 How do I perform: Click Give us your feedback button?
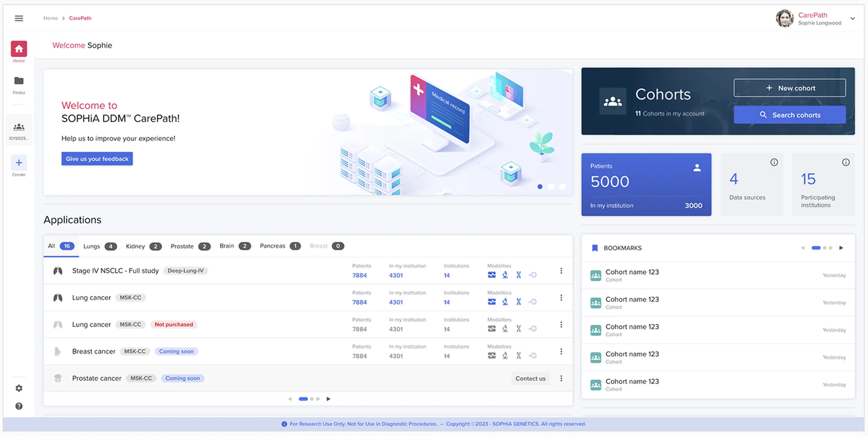tap(97, 159)
